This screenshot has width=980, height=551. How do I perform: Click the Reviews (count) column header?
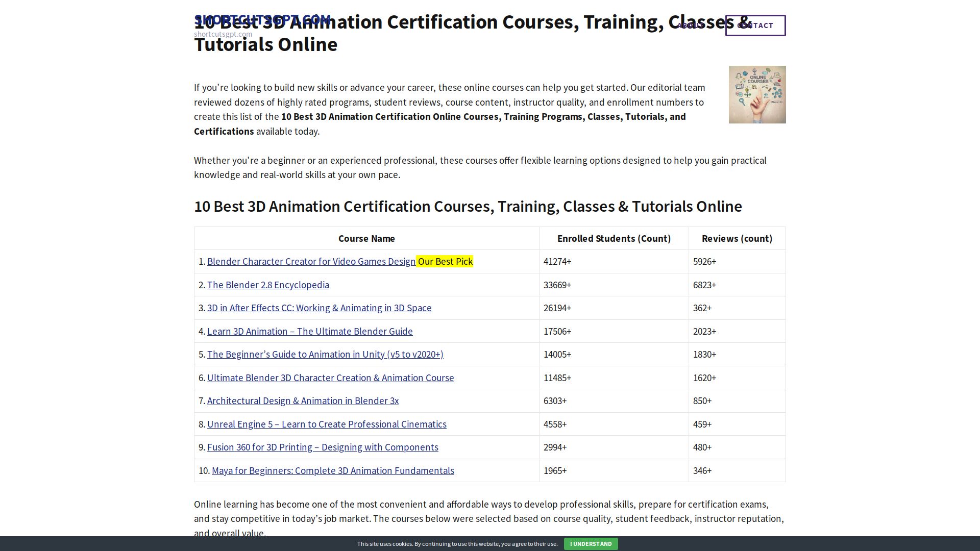tap(737, 239)
